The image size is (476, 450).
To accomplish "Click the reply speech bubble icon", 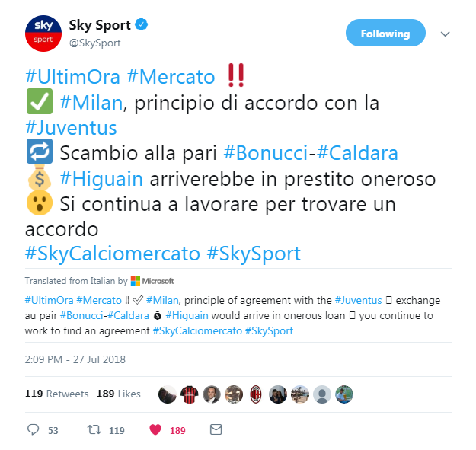I will (33, 429).
